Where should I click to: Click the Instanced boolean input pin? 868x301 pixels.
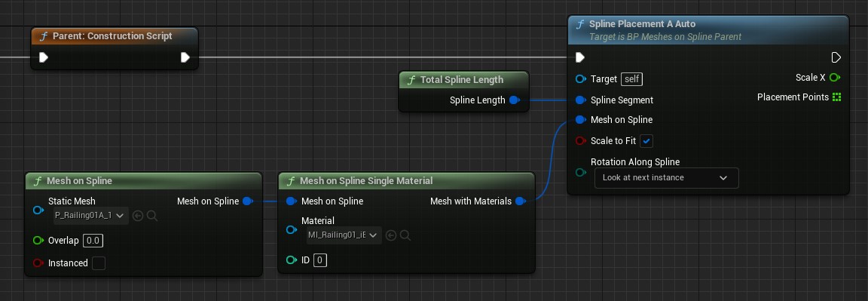click(38, 263)
